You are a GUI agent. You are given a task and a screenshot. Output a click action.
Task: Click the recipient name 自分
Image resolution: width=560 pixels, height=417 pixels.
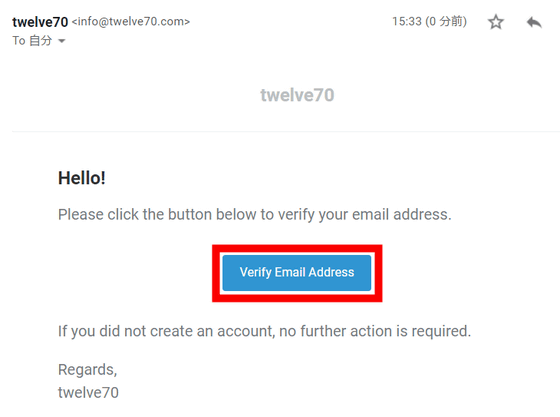[x=41, y=41]
